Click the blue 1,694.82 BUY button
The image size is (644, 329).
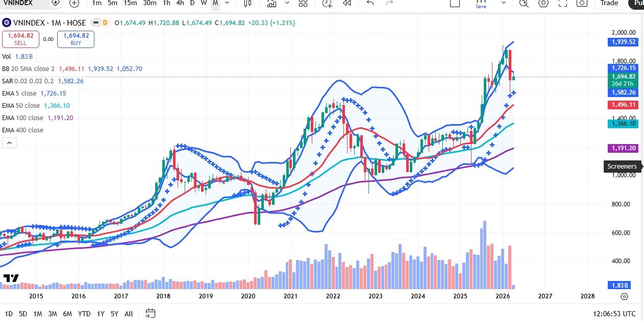click(76, 39)
